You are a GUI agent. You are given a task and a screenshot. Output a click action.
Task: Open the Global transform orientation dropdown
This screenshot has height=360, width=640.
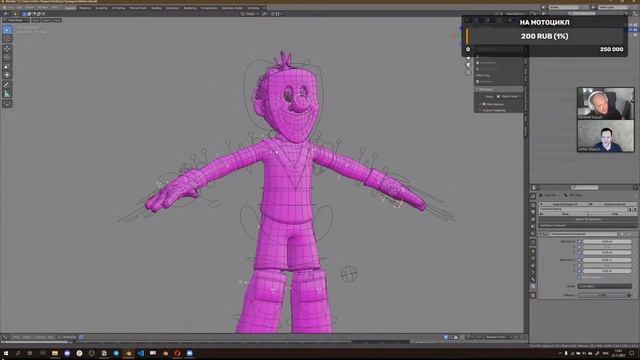[x=249, y=14]
